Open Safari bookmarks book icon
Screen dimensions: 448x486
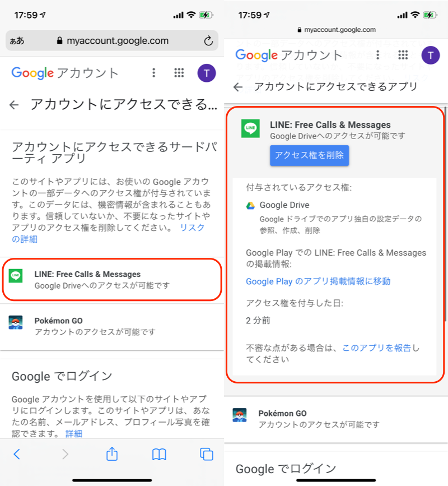[x=160, y=453]
